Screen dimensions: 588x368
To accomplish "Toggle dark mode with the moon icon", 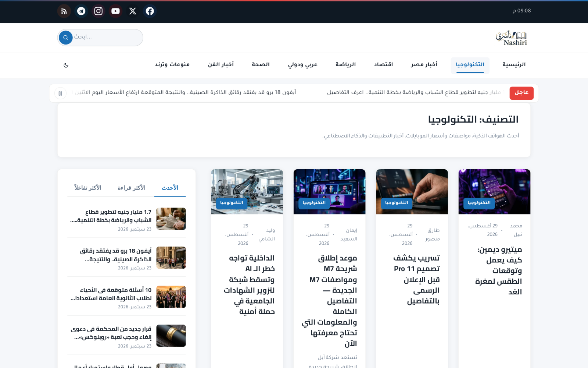I will tap(66, 65).
